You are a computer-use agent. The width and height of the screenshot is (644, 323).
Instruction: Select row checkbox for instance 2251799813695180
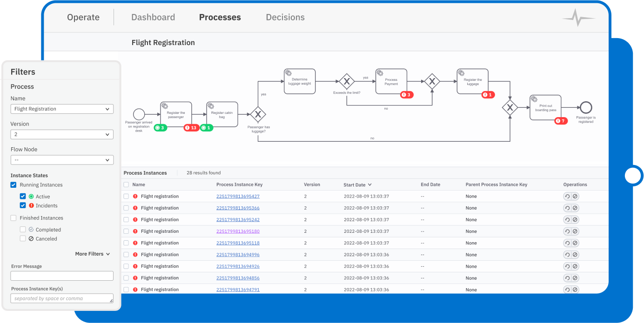point(126,231)
